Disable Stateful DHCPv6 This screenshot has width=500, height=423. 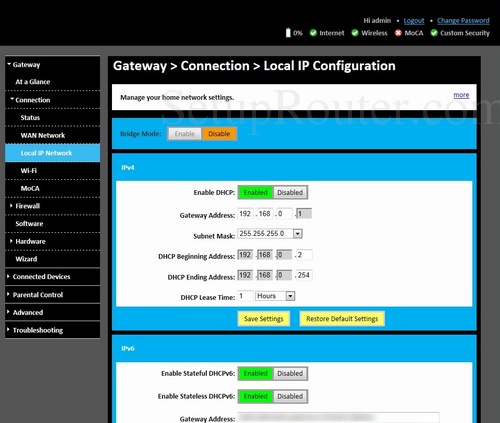[x=290, y=373]
